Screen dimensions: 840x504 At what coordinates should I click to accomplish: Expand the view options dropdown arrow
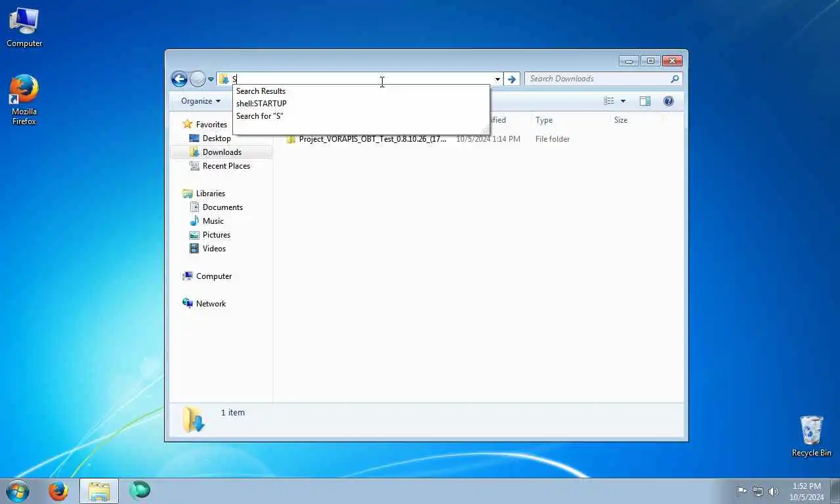pos(623,101)
